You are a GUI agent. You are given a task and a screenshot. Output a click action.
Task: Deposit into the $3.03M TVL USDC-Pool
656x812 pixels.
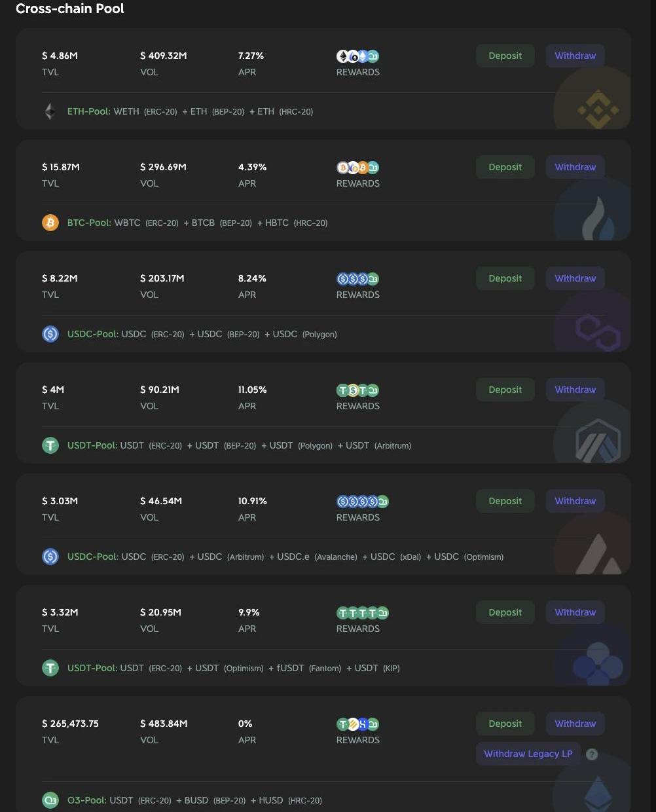pos(505,501)
